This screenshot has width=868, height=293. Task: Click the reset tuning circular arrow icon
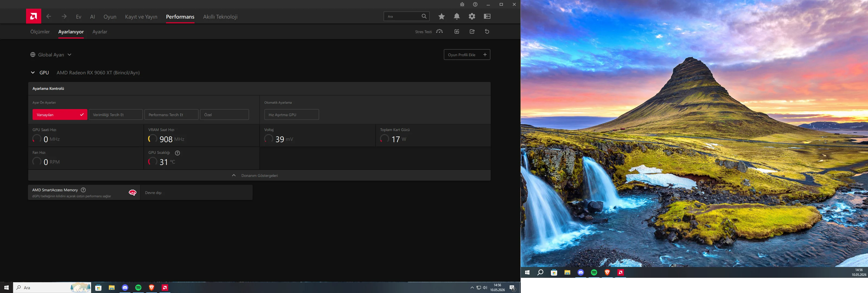pyautogui.click(x=487, y=31)
